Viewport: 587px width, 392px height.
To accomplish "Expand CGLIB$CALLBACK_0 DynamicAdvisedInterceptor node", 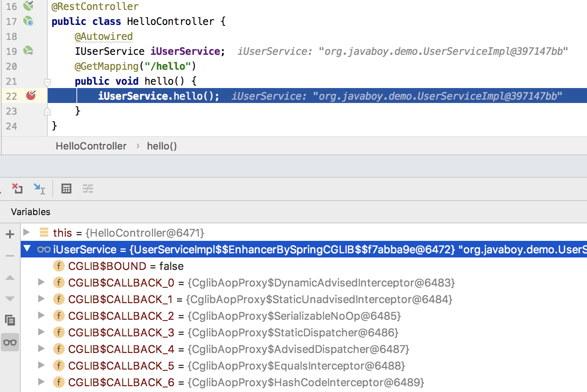I will click(x=41, y=282).
